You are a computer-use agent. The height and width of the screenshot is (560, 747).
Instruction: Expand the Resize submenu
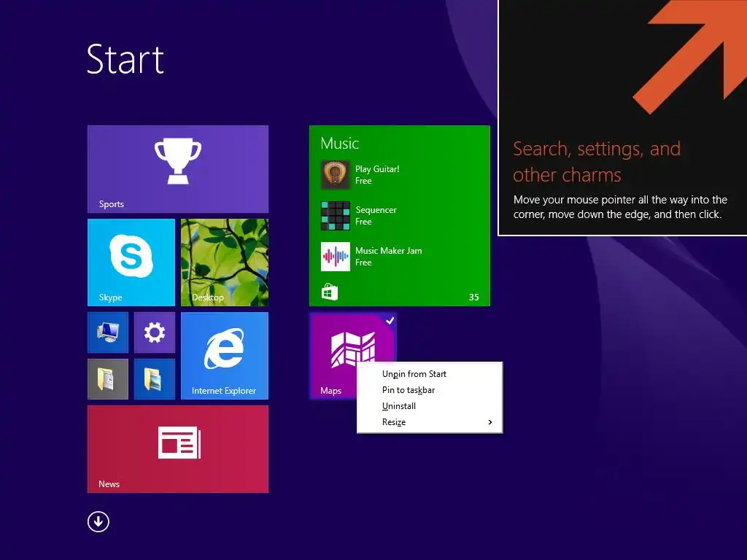point(430,422)
